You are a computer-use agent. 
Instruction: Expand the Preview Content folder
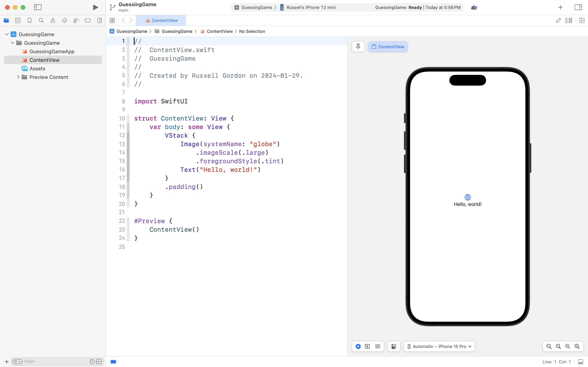18,77
